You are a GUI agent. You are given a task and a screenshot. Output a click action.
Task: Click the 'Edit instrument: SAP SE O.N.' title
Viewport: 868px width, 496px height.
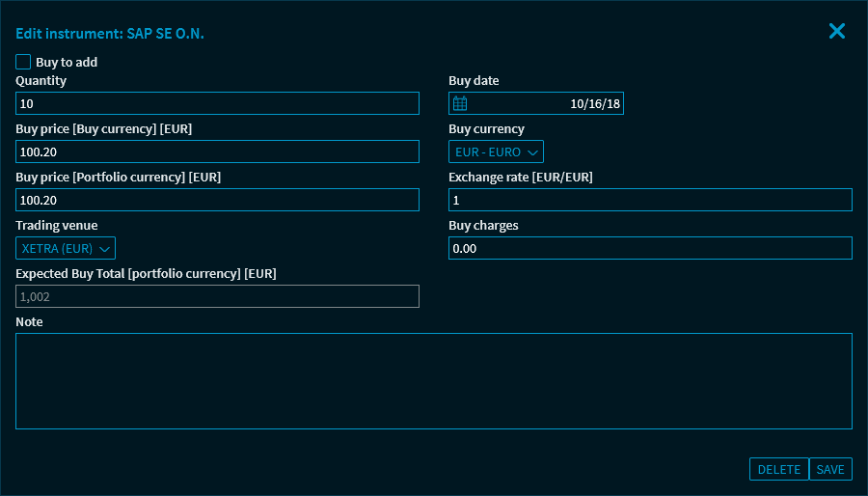[x=110, y=33]
